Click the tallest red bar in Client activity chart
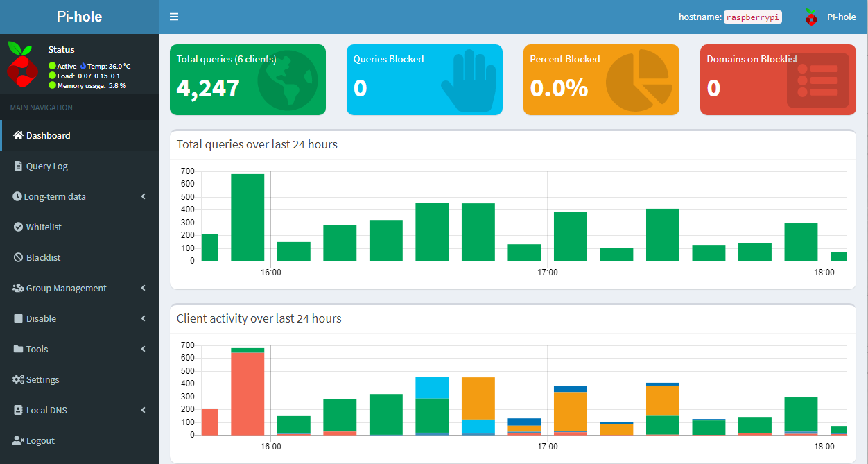 coord(248,394)
